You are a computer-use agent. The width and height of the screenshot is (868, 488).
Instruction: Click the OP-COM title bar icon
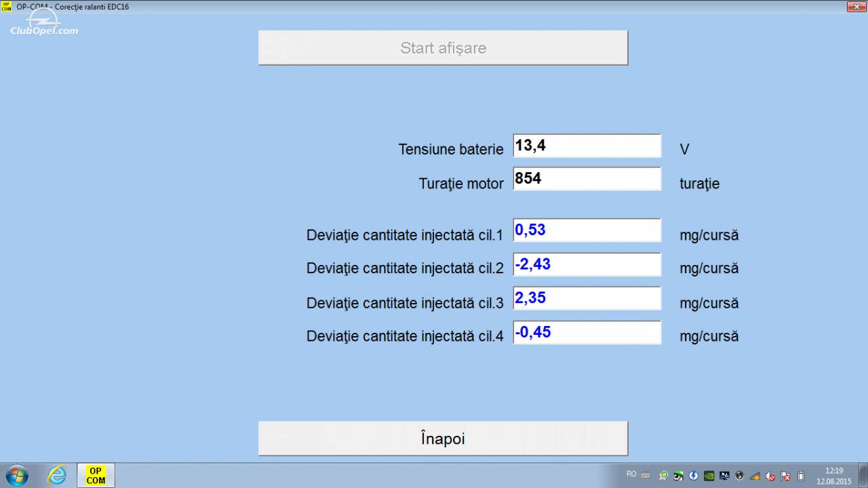click(x=6, y=6)
